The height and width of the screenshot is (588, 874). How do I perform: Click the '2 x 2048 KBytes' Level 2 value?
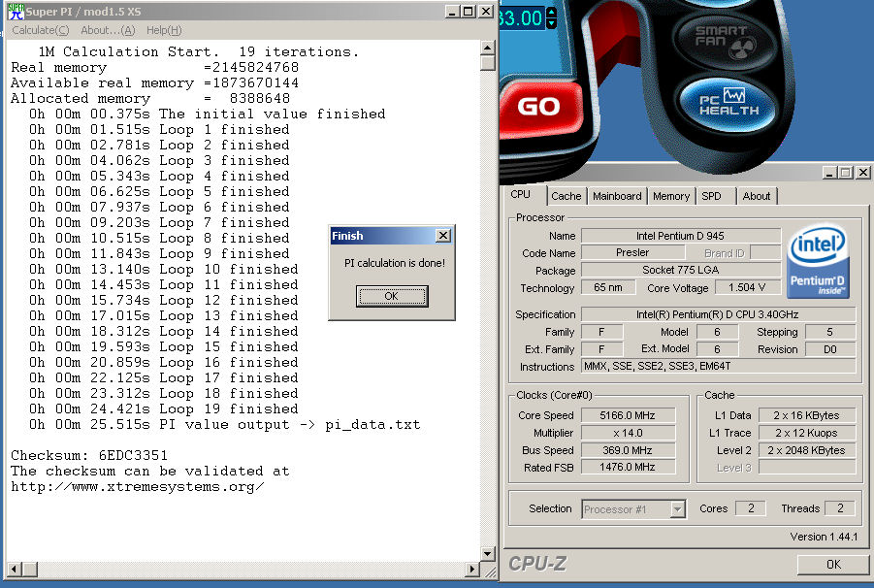806,450
